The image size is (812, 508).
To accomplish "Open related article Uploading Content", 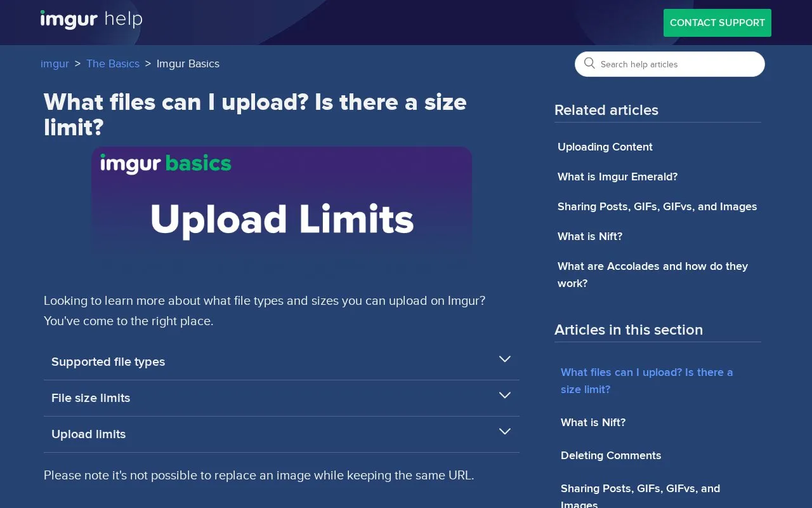I will tap(605, 147).
